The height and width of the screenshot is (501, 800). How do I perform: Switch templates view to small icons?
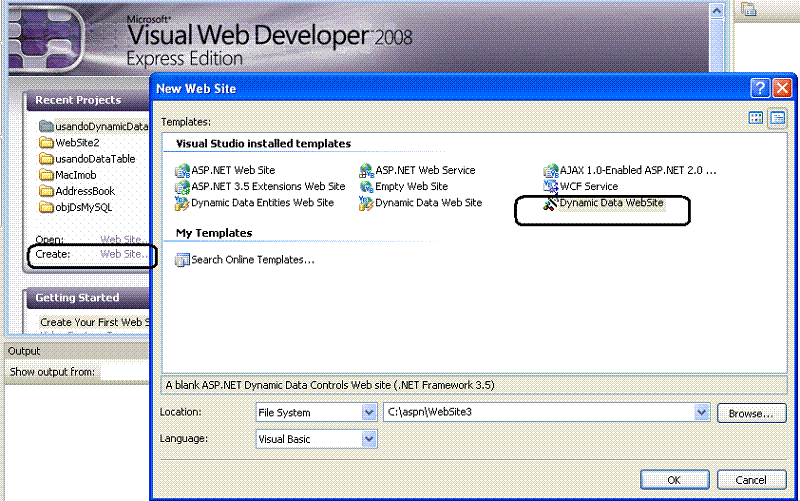point(778,118)
